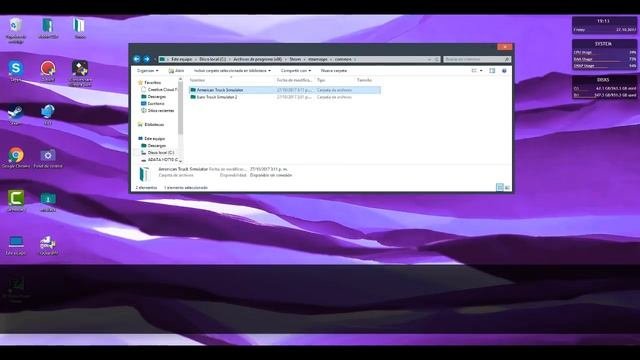Click Disco local (C:) breadcrumb in address bar
Image resolution: width=640 pixels, height=360 pixels.
212,59
